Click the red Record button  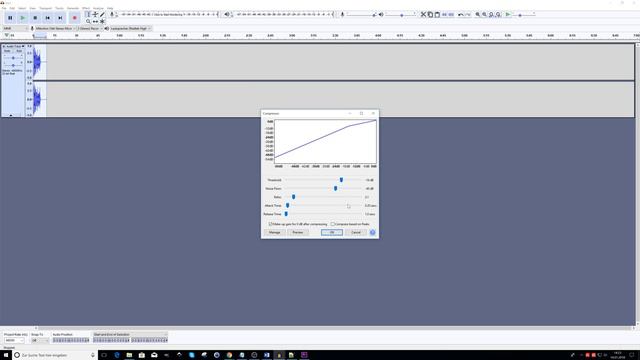coord(74,18)
